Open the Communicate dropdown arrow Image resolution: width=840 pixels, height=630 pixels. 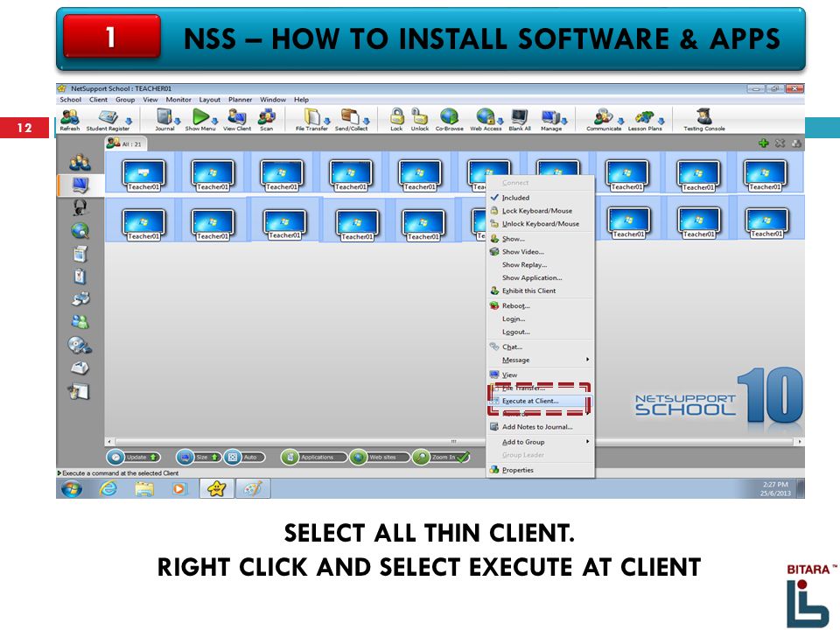620,121
